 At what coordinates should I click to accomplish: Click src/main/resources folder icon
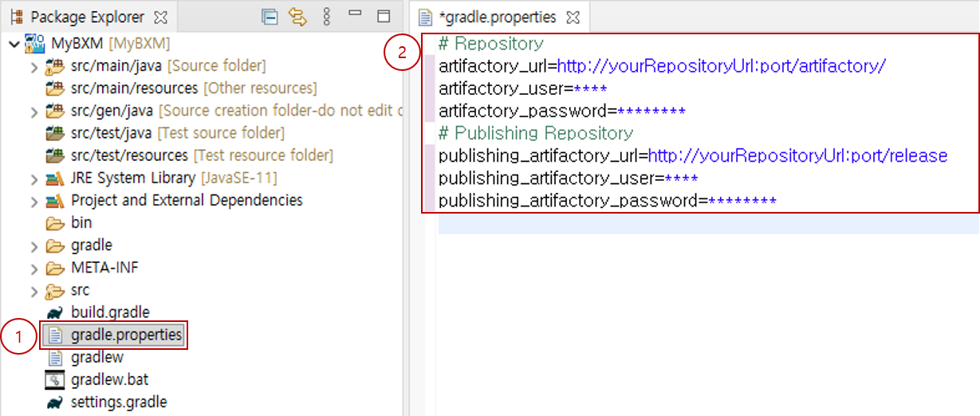55,88
